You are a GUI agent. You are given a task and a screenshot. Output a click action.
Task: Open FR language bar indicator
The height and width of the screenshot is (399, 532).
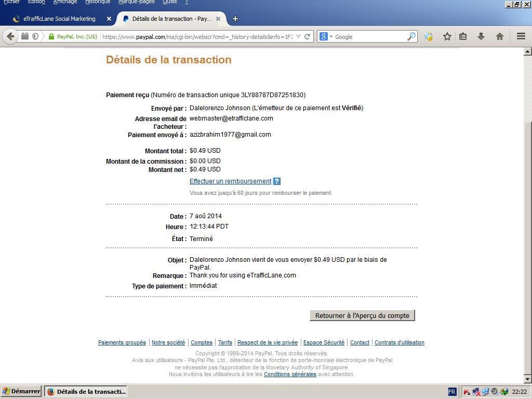click(451, 392)
